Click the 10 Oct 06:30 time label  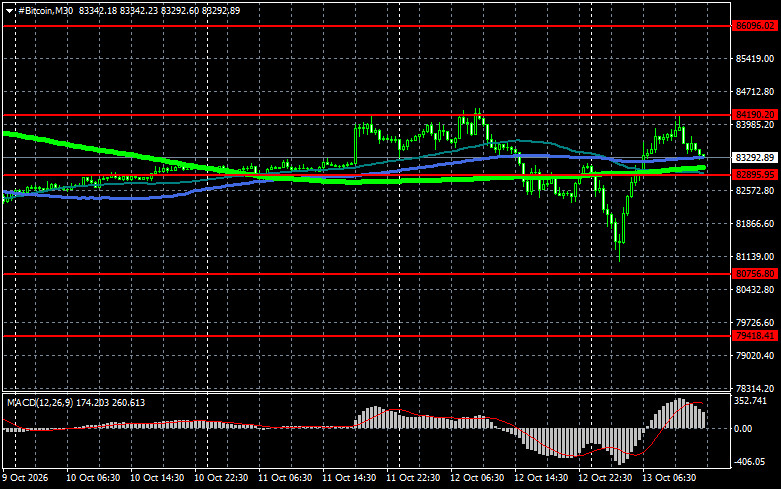pos(93,478)
